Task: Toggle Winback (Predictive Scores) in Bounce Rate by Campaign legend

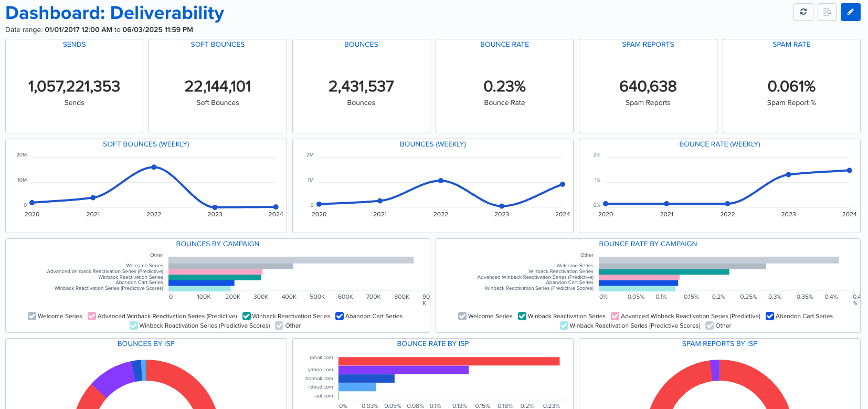Action: tap(564, 326)
